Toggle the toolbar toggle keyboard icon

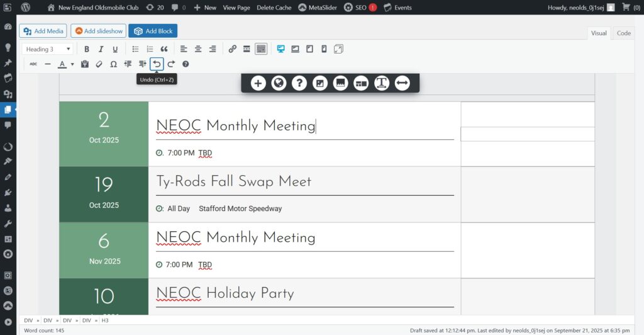tap(261, 49)
